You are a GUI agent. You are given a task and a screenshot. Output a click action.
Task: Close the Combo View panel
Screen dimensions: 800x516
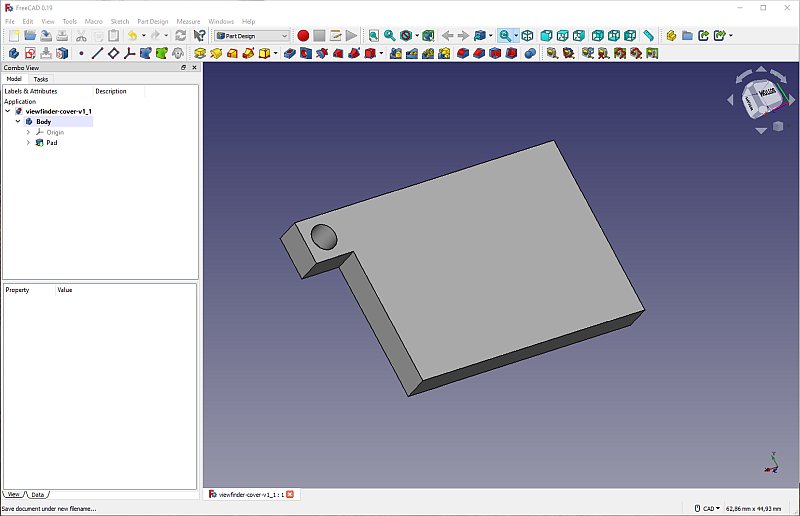tap(194, 67)
